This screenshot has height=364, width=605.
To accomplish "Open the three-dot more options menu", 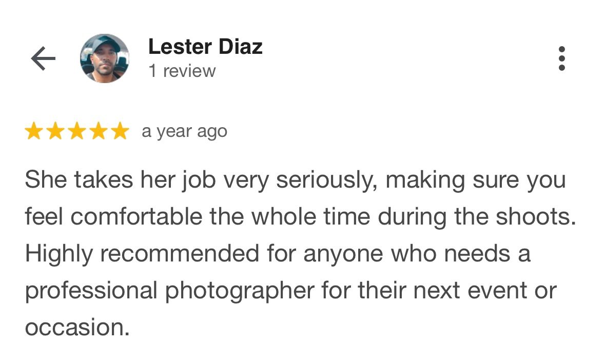I will coord(562,58).
